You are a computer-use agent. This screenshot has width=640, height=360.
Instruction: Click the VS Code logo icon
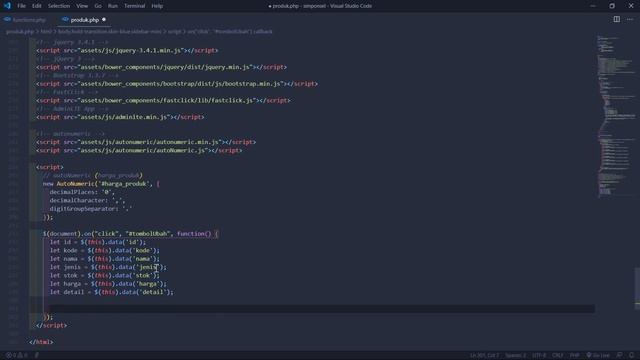7,6
